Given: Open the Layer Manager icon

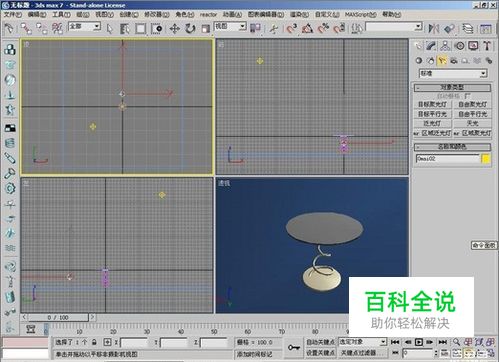Looking at the screenshot, I should tap(468, 29).
